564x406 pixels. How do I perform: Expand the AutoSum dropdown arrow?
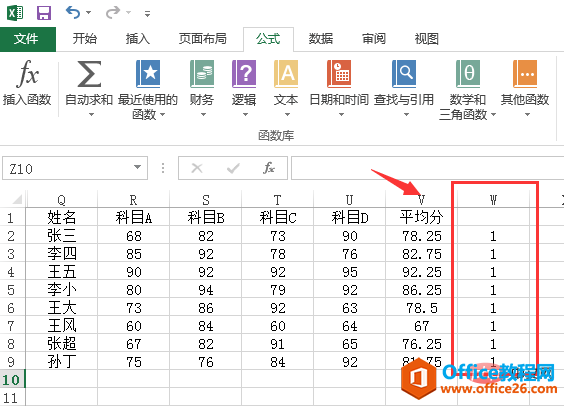[91, 115]
